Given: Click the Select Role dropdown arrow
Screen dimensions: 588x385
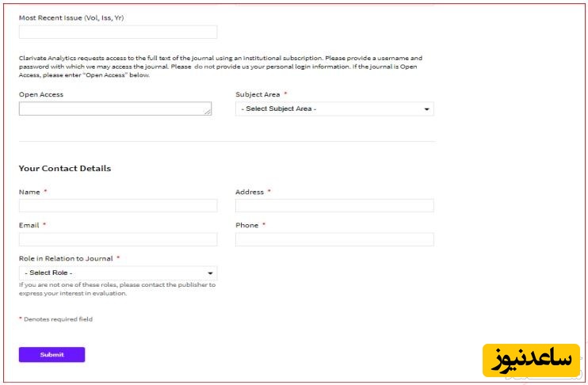Looking at the screenshot, I should [x=210, y=273].
